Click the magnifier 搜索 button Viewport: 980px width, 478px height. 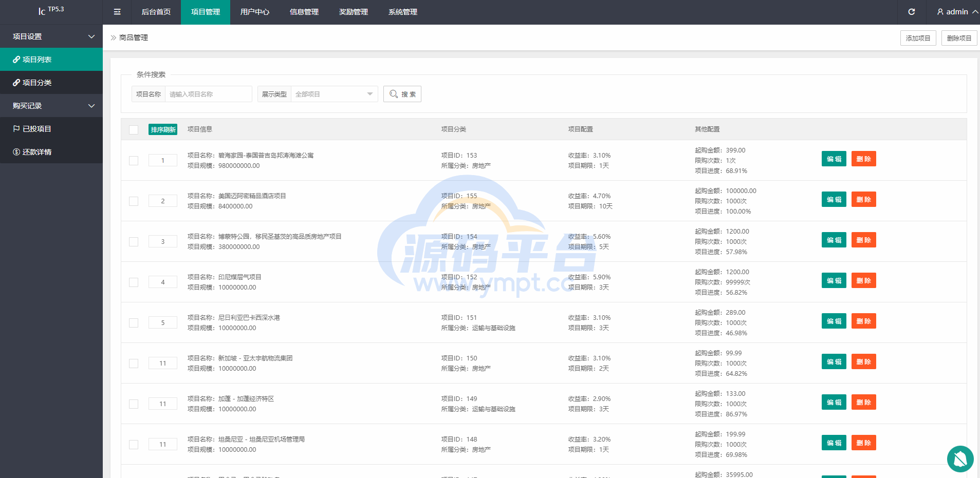[402, 94]
